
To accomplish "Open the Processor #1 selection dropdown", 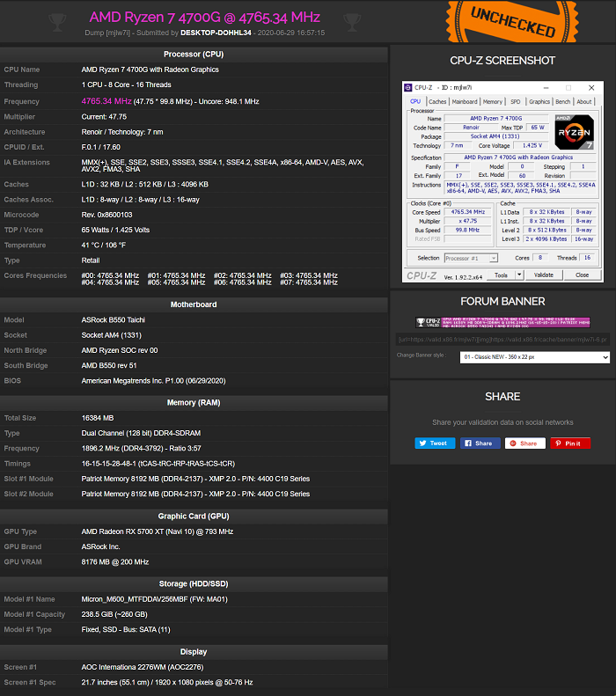I will point(469,258).
